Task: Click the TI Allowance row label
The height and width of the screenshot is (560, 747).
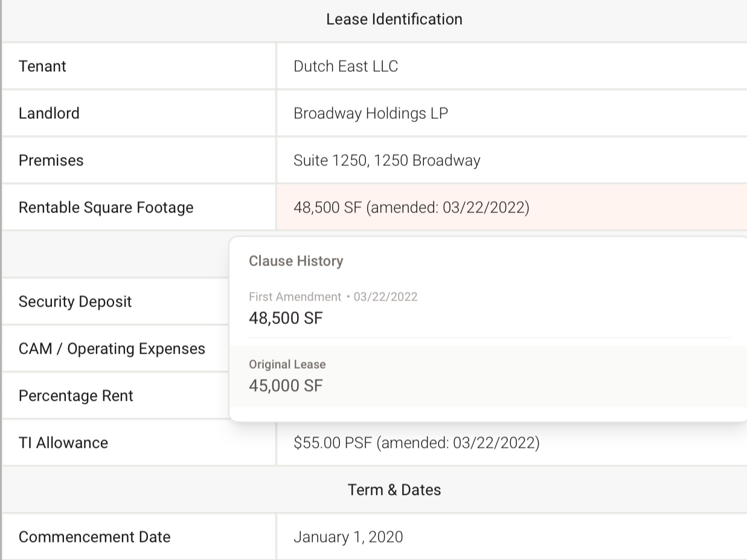Action: pyautogui.click(x=63, y=443)
